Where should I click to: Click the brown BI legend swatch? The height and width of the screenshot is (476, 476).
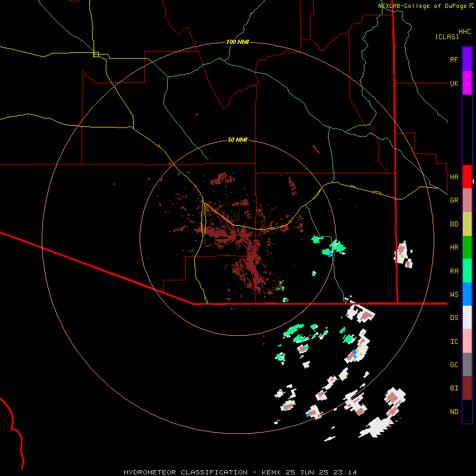click(x=467, y=388)
